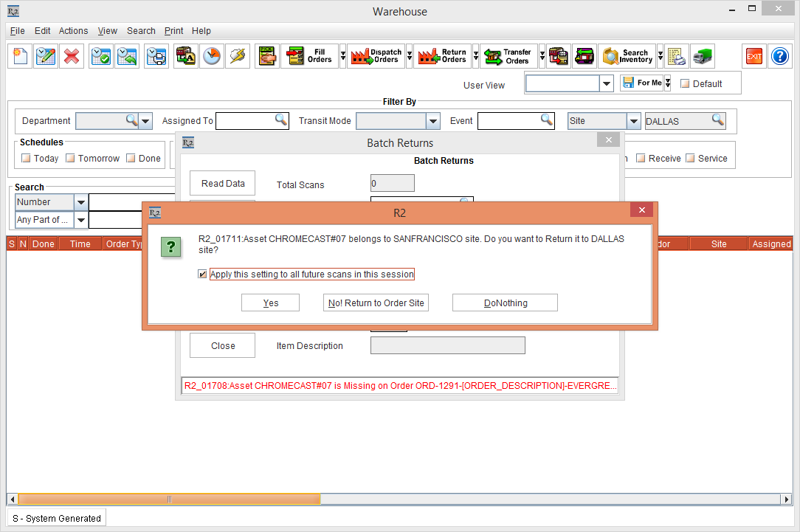
Task: Open the blue help question mark icon
Action: tap(779, 56)
